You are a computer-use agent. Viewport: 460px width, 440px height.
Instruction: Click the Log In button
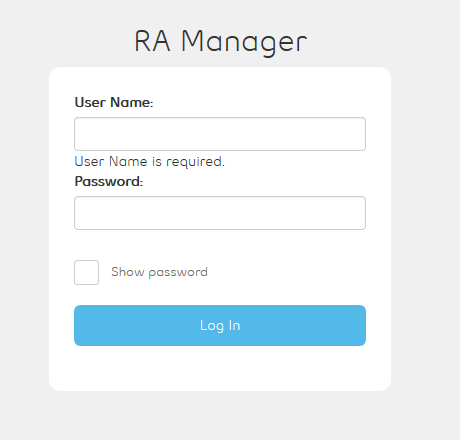(220, 325)
